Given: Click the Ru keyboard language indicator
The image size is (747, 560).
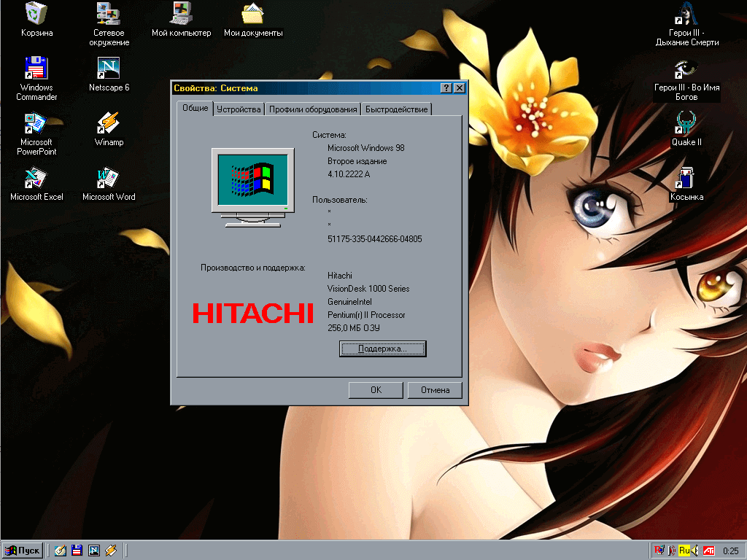Looking at the screenshot, I should click(x=684, y=550).
